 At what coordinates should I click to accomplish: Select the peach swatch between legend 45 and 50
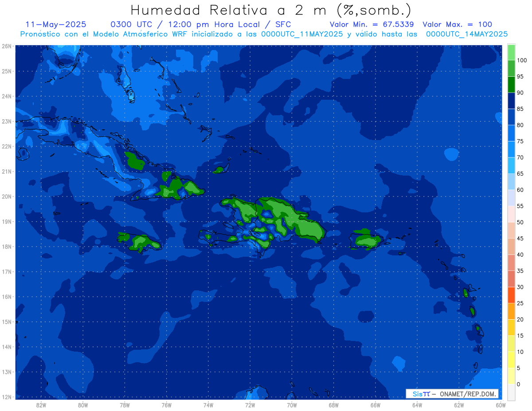point(511,230)
